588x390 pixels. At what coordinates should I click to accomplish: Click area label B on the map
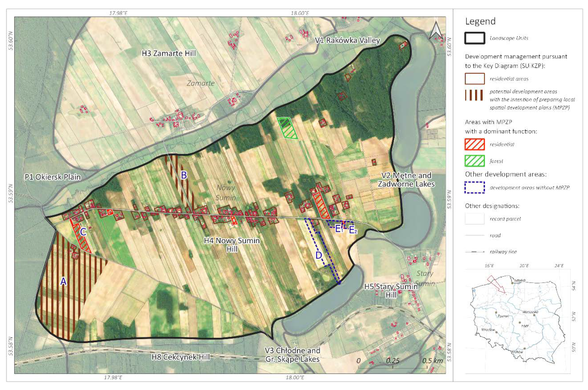point(184,175)
